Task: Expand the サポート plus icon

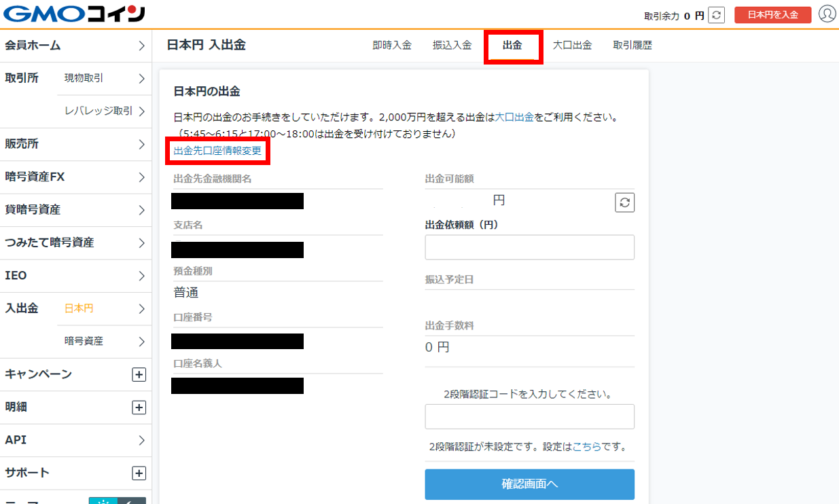Action: click(x=139, y=473)
